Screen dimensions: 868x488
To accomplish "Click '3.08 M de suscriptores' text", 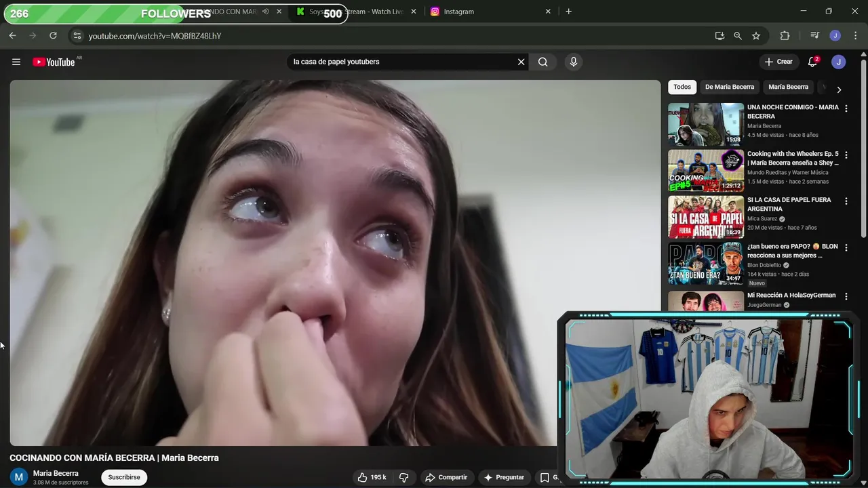I will (x=61, y=483).
